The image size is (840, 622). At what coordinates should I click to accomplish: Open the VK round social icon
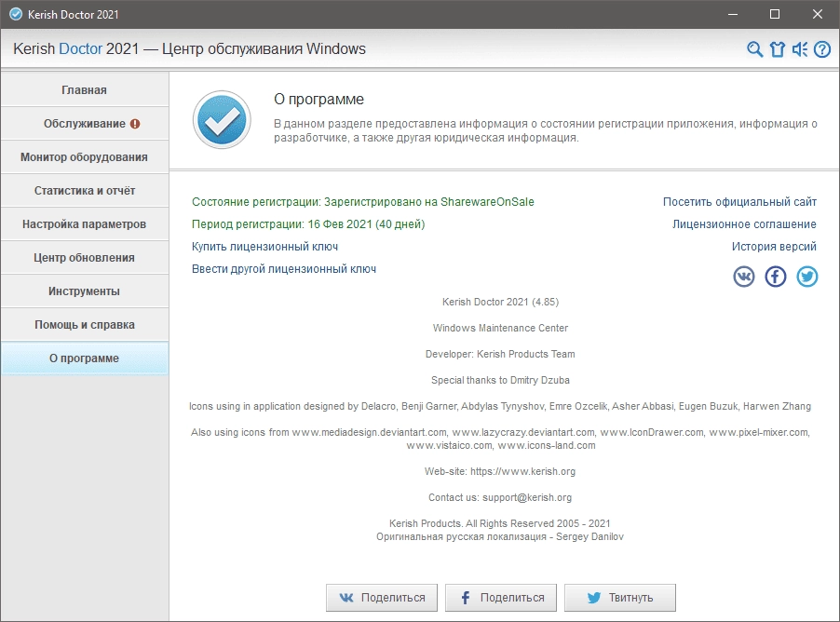(x=743, y=277)
